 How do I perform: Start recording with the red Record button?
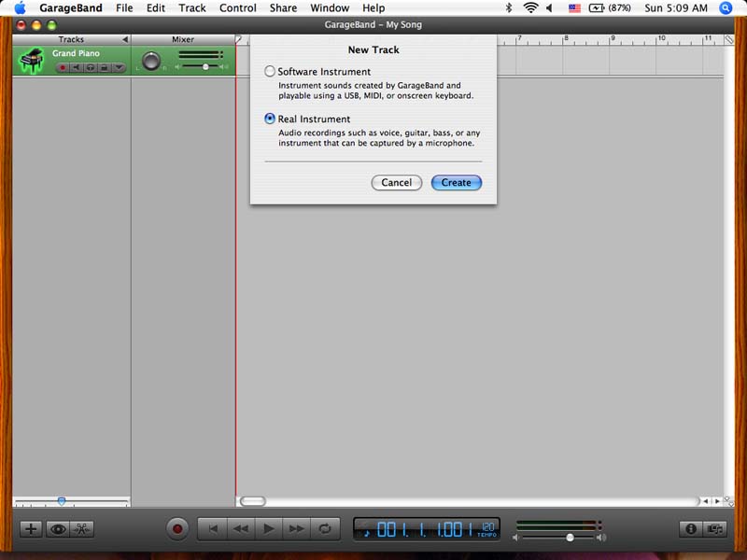pos(177,529)
